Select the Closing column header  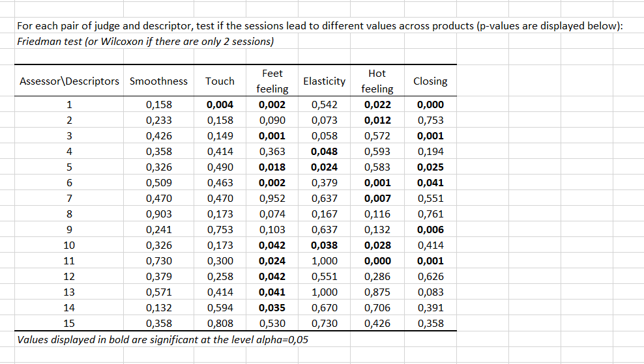pyautogui.click(x=430, y=81)
